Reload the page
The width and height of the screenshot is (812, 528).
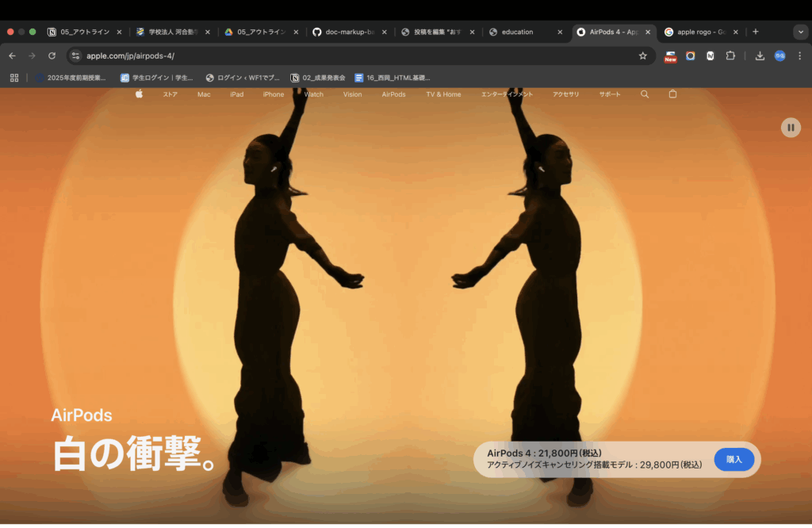point(52,55)
